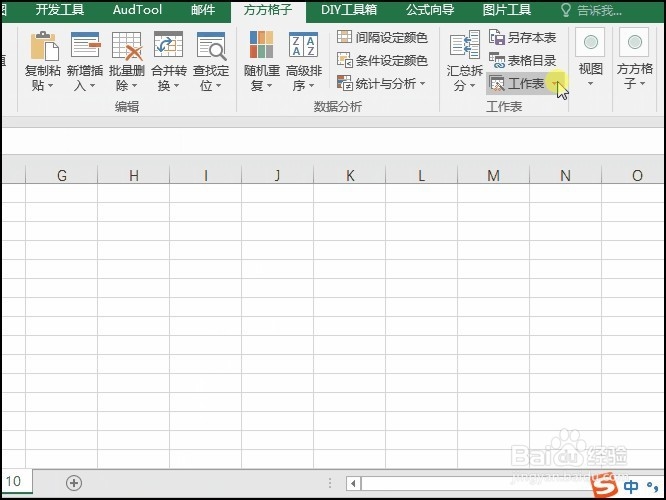Image resolution: width=666 pixels, height=500 pixels.
Task: Open the 邮件 ribbon tab
Action: [203, 10]
